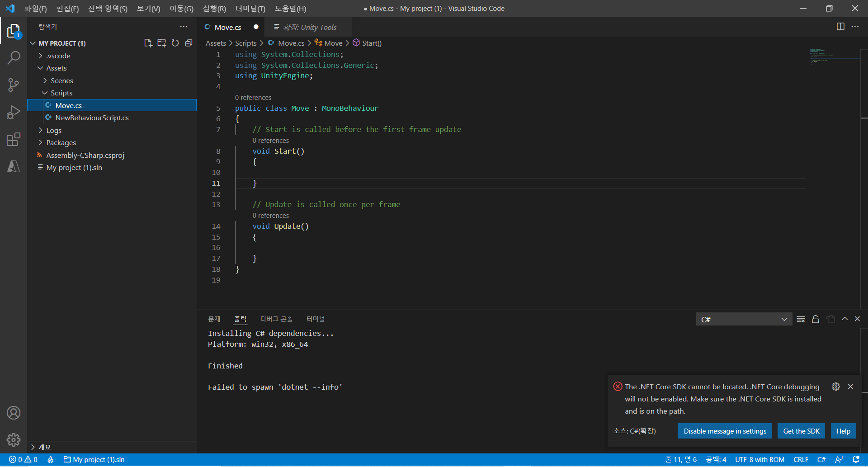
Task: Open the 파일(F) menu
Action: 35,9
